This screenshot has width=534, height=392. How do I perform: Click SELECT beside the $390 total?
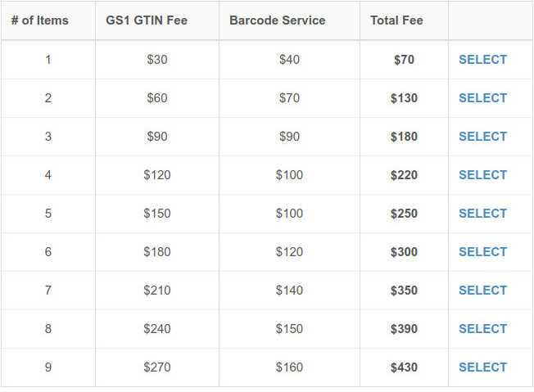tap(482, 329)
